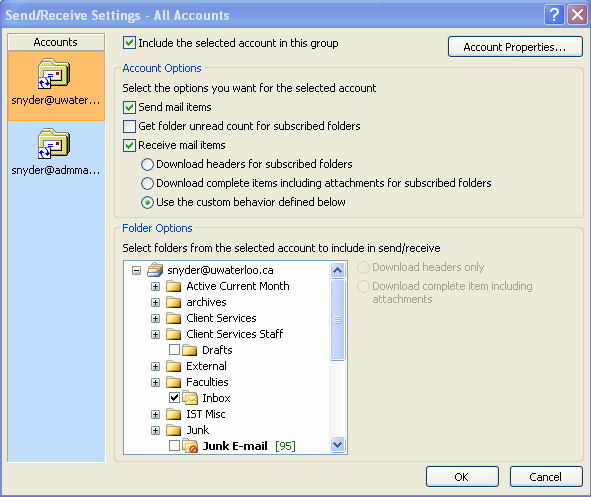591x497 pixels.
Task: Click the Faculties folder icon
Action: [x=174, y=382]
